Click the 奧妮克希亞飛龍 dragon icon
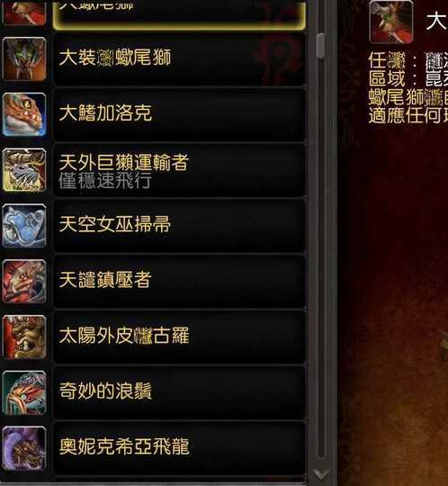 (x=24, y=448)
